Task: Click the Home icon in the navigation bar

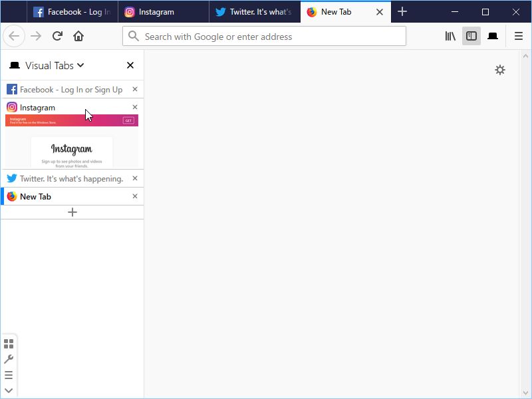Action: [78, 36]
